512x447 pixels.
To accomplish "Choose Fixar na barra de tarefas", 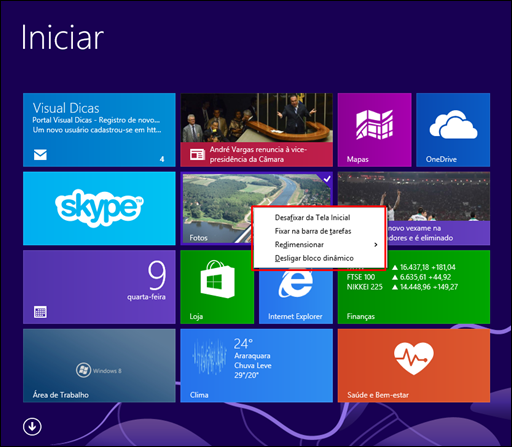I will click(x=313, y=231).
